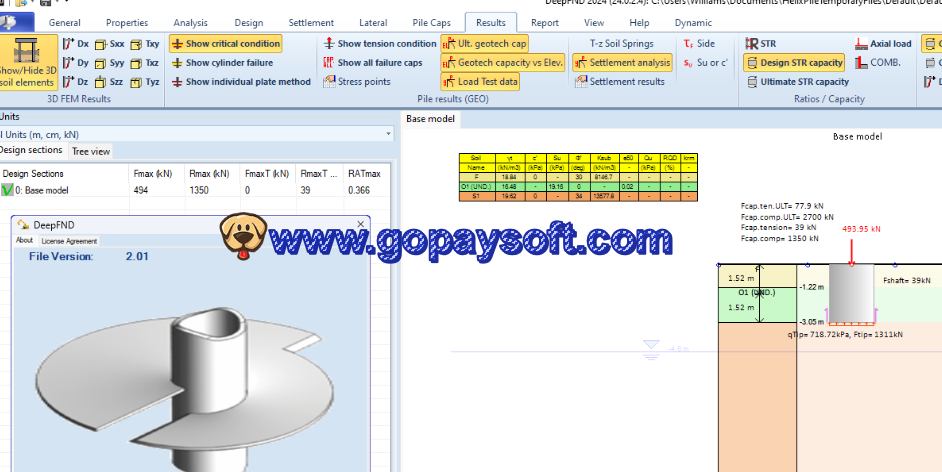
Task: Open the Pile Caps ribbon tab
Action: (431, 23)
